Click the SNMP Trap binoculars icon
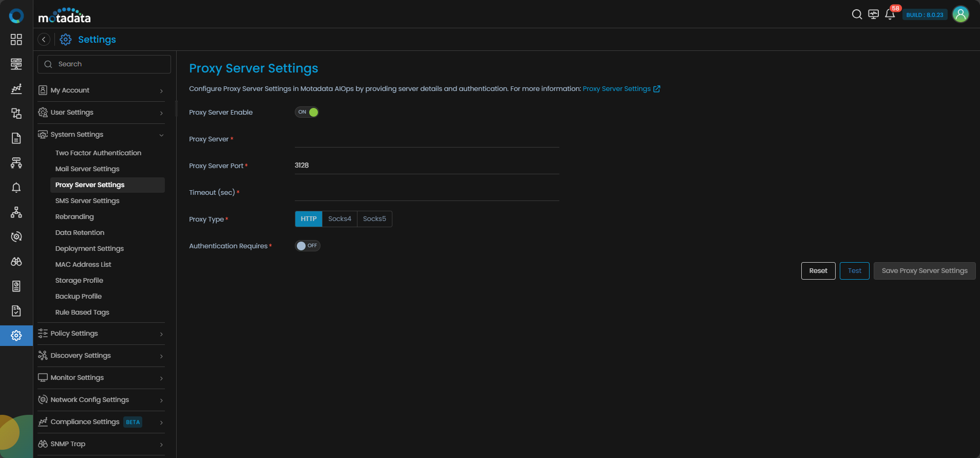The height and width of the screenshot is (458, 980). tap(43, 444)
